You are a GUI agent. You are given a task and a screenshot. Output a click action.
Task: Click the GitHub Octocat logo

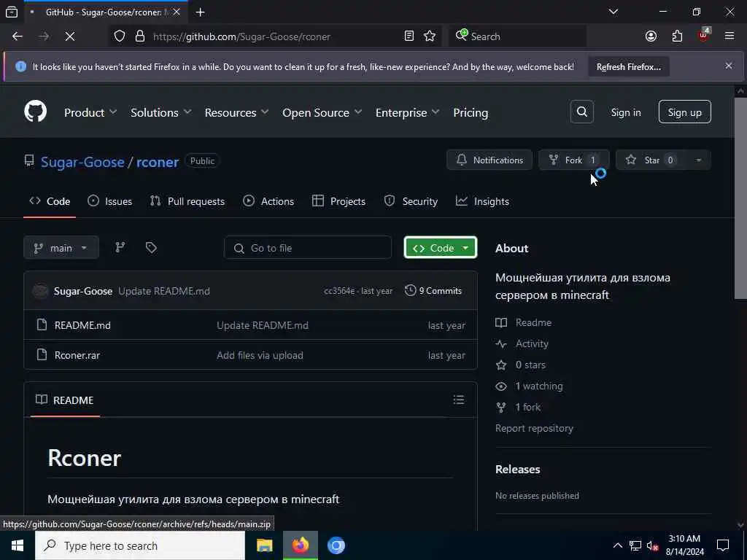coord(36,112)
